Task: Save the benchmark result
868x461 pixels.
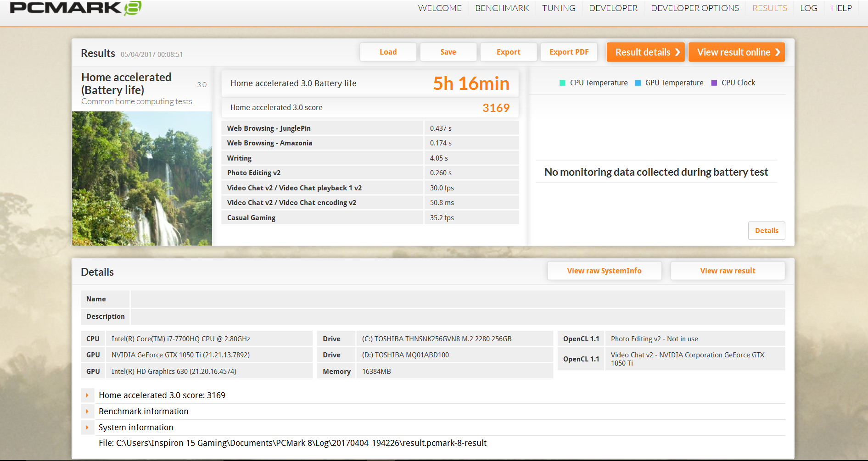Action: tap(448, 52)
